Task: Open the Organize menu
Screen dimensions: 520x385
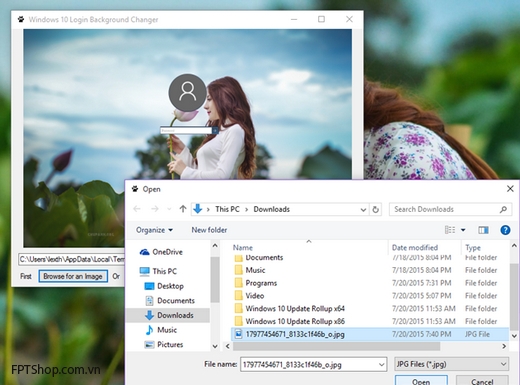Action: coord(154,230)
